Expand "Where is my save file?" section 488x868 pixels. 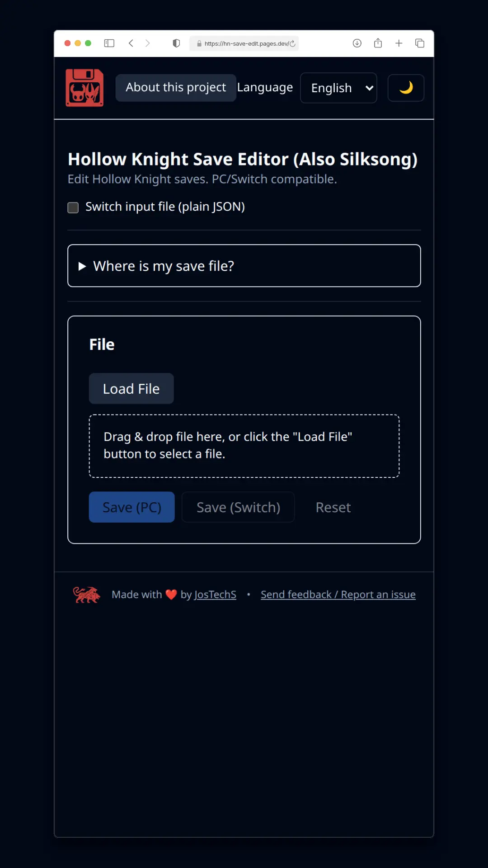[x=244, y=266]
